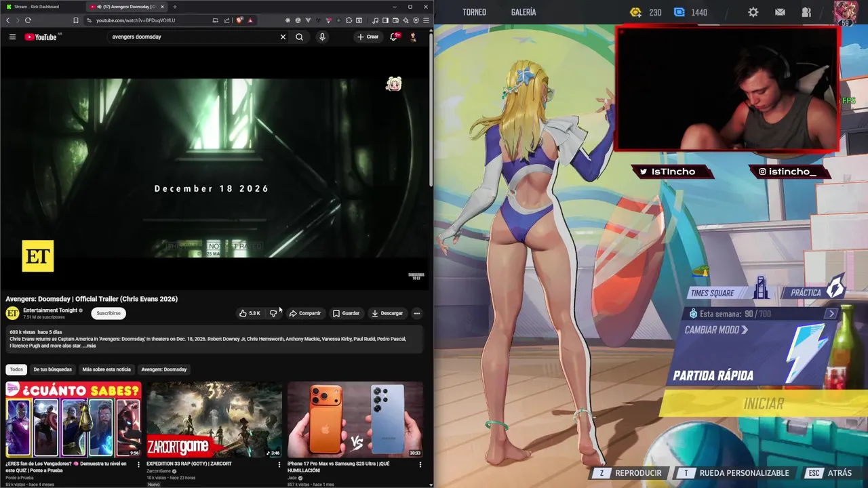Open the Brave Rewards triangle icon

250,20
